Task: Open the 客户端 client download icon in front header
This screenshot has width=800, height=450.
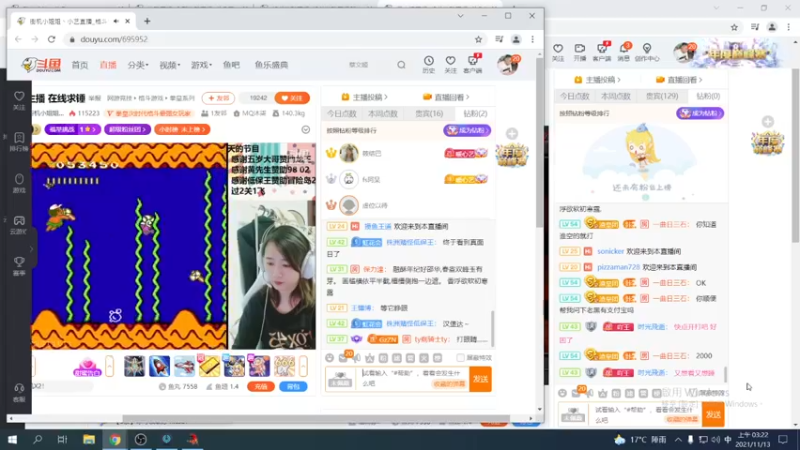Action: coord(473,64)
